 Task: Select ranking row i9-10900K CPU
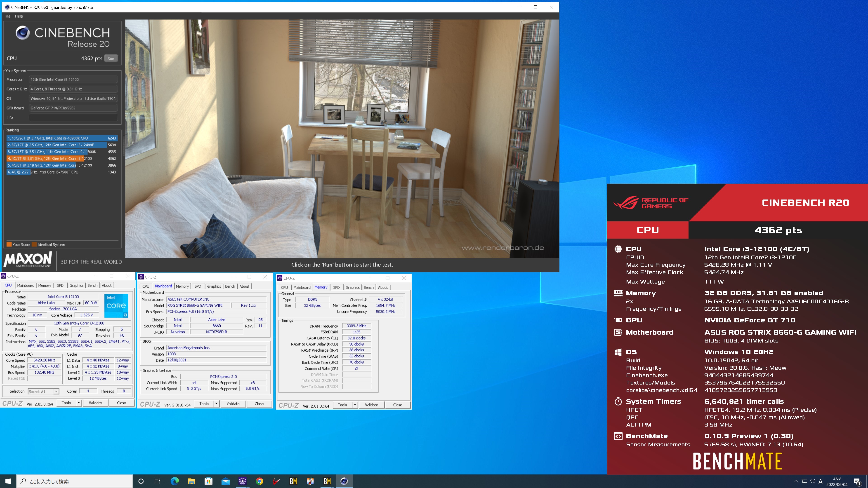[x=62, y=138]
